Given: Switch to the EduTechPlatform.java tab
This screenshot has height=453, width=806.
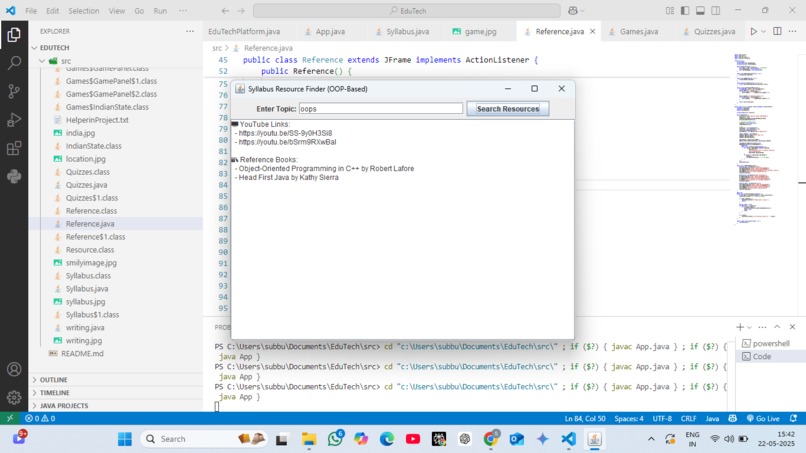Looking at the screenshot, I should coord(244,31).
